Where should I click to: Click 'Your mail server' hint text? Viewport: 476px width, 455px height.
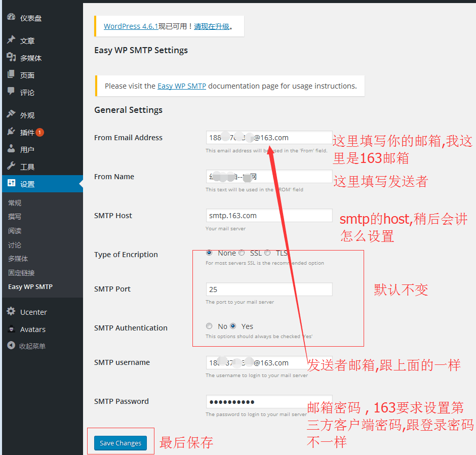click(225, 229)
